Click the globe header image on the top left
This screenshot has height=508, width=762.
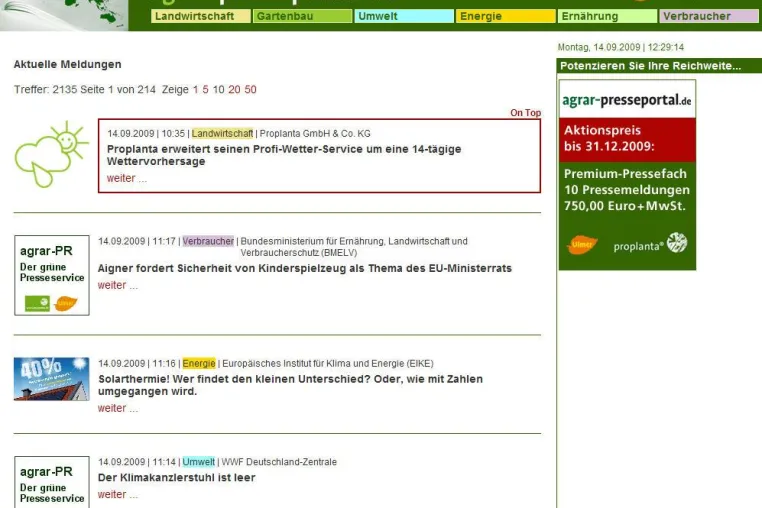pos(64,15)
